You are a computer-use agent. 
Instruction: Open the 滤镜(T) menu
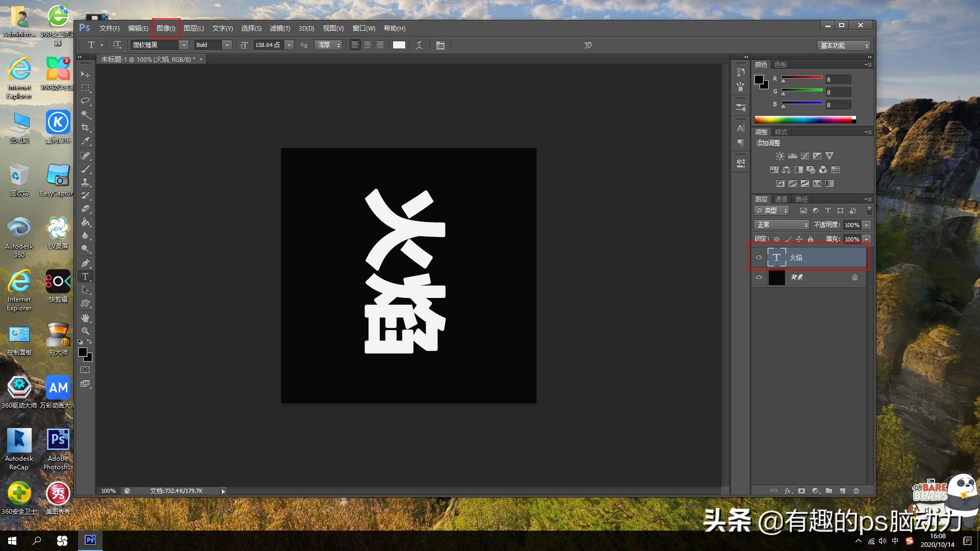(x=280, y=29)
